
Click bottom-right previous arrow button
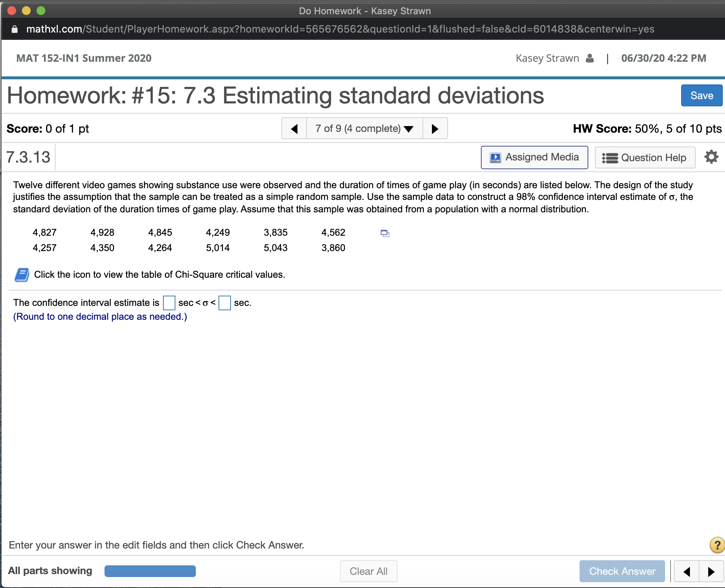click(686, 571)
